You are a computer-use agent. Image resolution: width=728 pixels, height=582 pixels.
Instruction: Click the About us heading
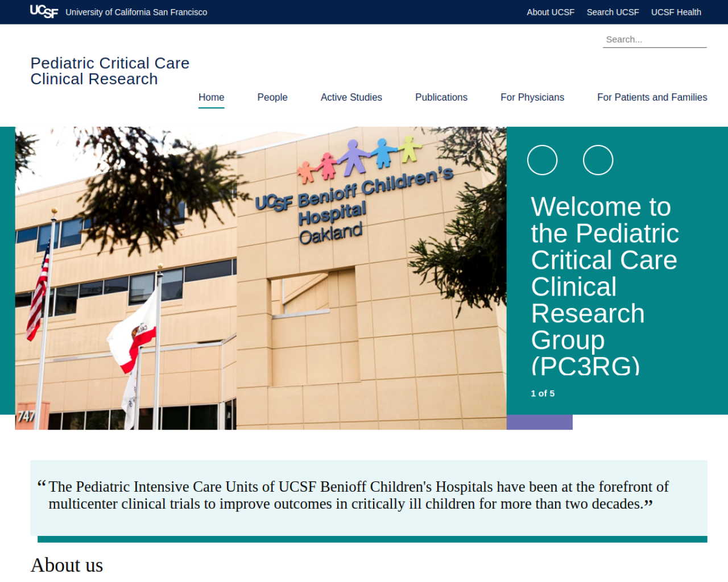coord(67,565)
